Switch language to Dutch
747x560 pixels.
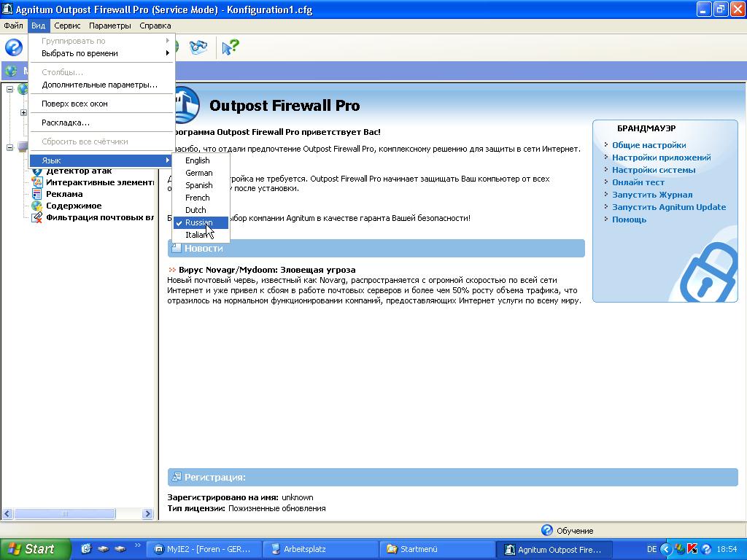coord(201,210)
